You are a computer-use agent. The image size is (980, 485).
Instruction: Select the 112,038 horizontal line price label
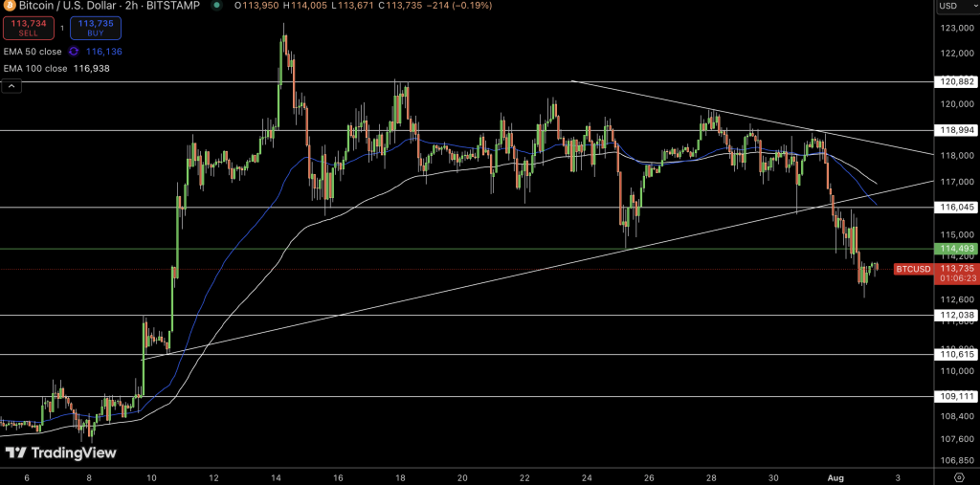pos(954,315)
